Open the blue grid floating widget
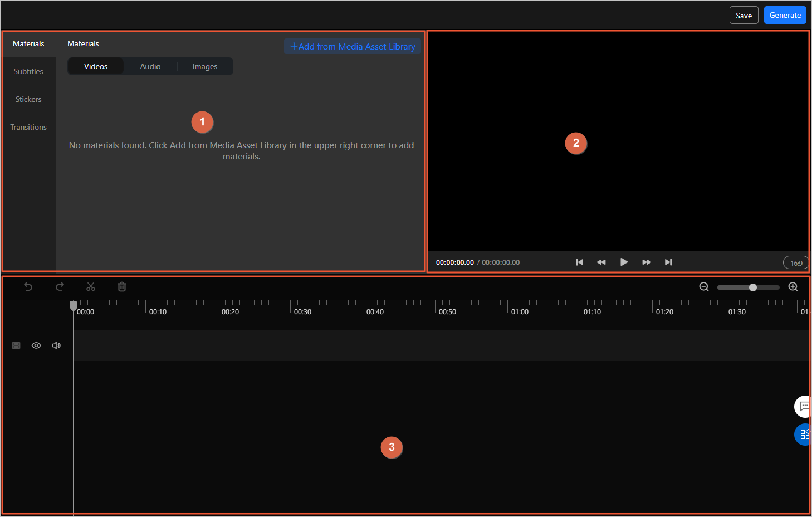Screen dimensions: 812x517 pos(803,435)
